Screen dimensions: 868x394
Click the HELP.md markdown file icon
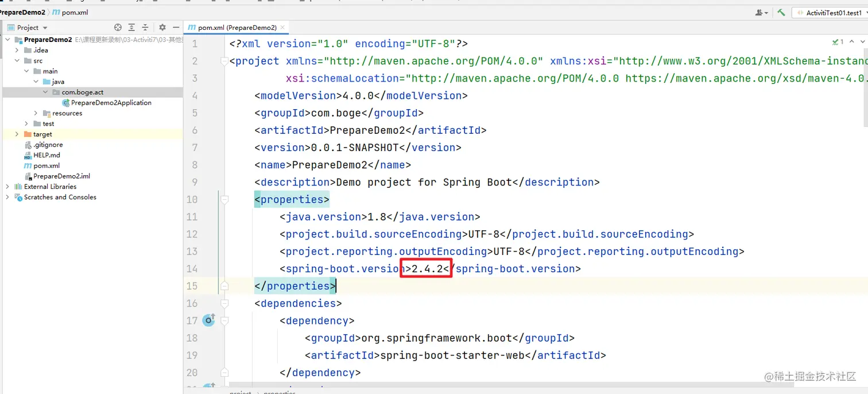28,155
